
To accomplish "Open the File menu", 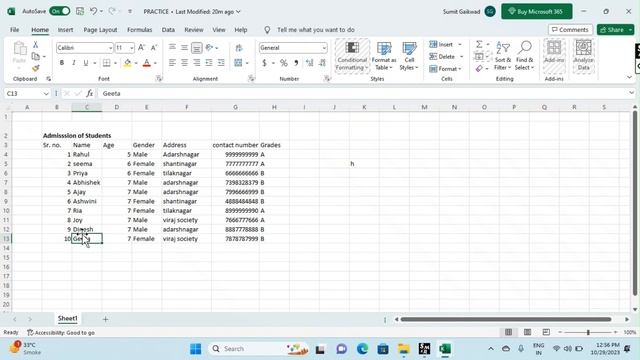I will pyautogui.click(x=15, y=30).
